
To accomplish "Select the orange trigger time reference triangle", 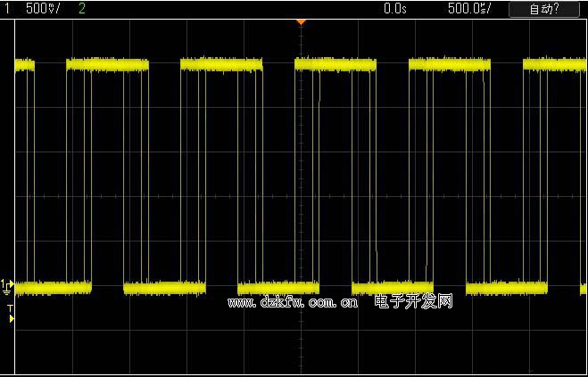I will coord(301,20).
